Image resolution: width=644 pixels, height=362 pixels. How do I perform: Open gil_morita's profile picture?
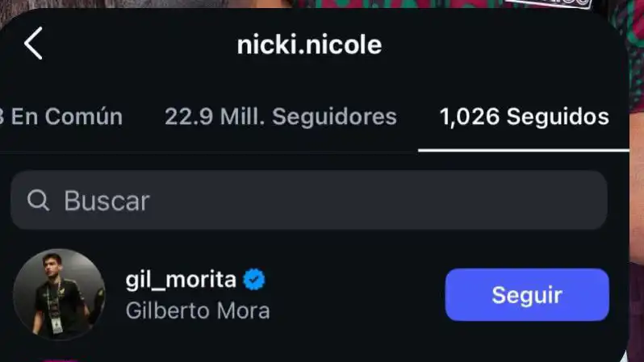(x=60, y=294)
